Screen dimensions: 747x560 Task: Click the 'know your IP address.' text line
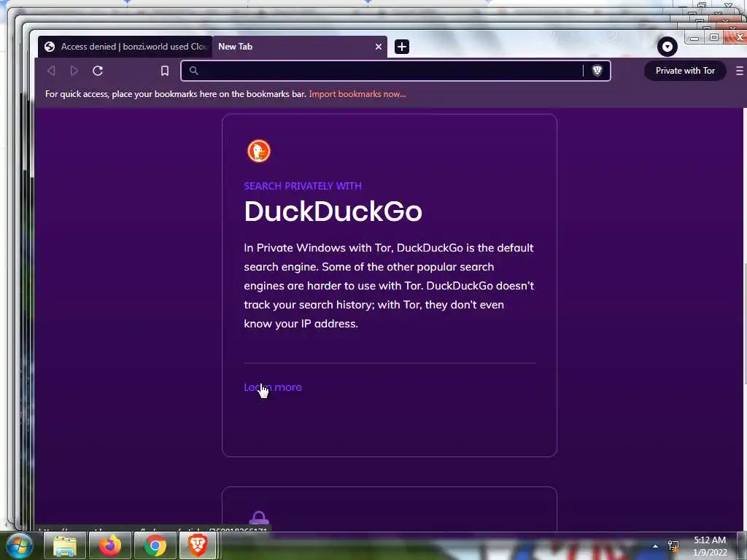[301, 324]
